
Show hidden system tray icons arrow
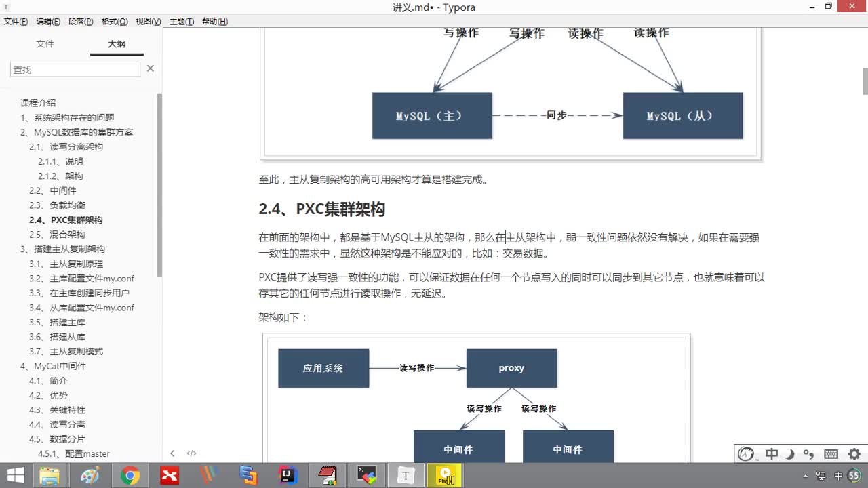[805, 476]
